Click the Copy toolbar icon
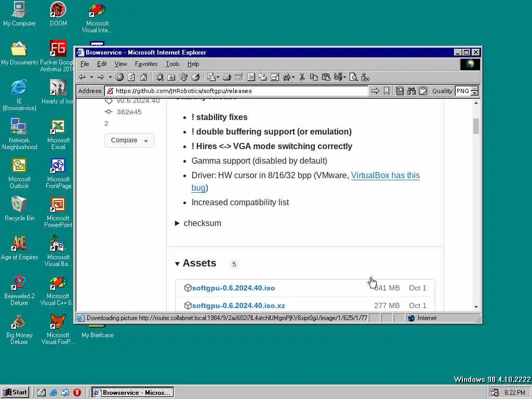 314,77
